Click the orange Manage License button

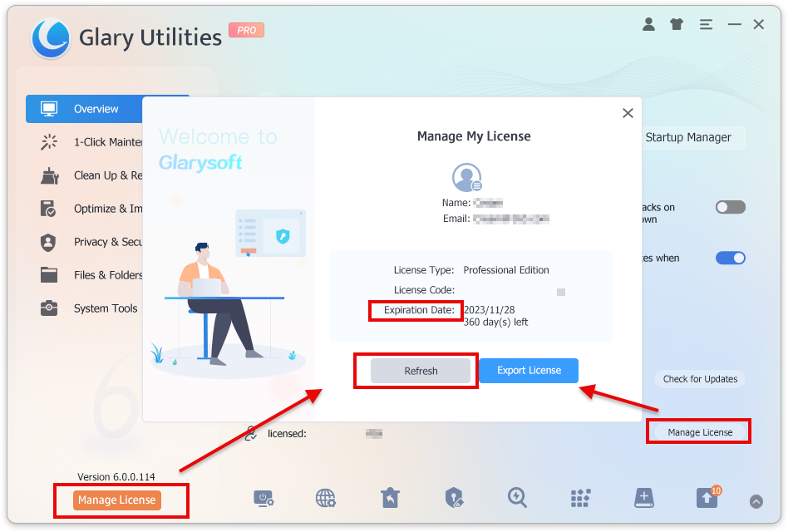(117, 500)
